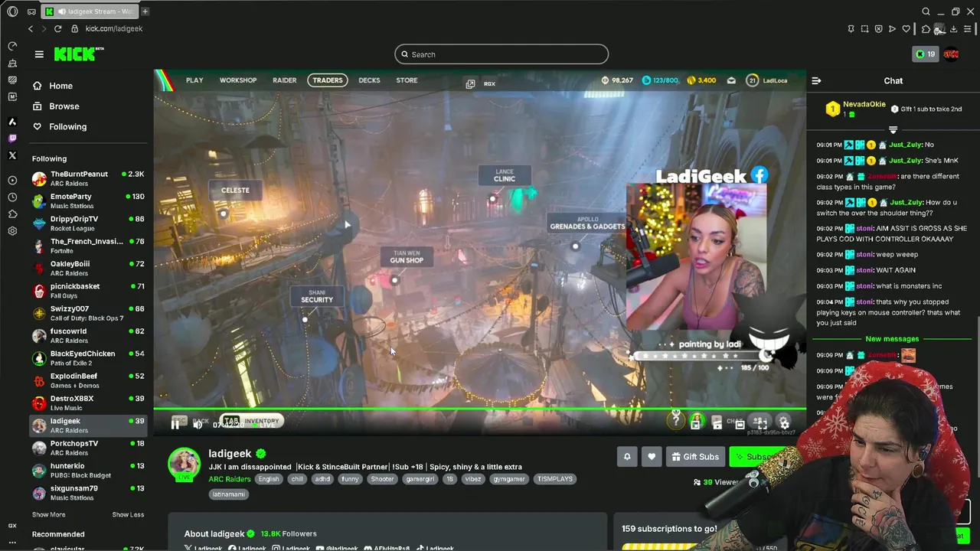Take a snapshot with the toolbar capture icon
Image resolution: width=980 pixels, height=551 pixels.
864,29
